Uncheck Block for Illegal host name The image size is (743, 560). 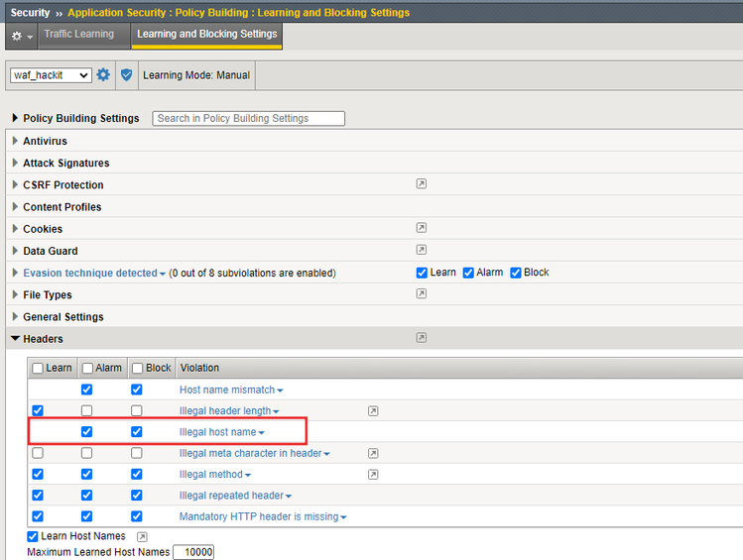[x=136, y=432]
